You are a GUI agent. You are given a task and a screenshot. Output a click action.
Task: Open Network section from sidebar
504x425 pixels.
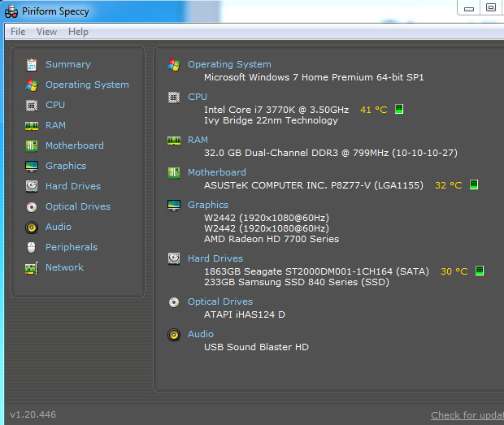pos(64,267)
